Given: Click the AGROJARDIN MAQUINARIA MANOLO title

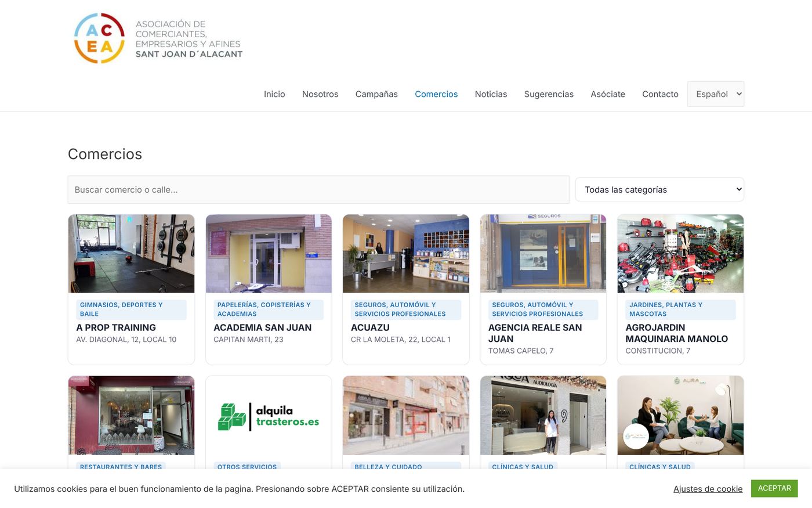Looking at the screenshot, I should (x=676, y=333).
